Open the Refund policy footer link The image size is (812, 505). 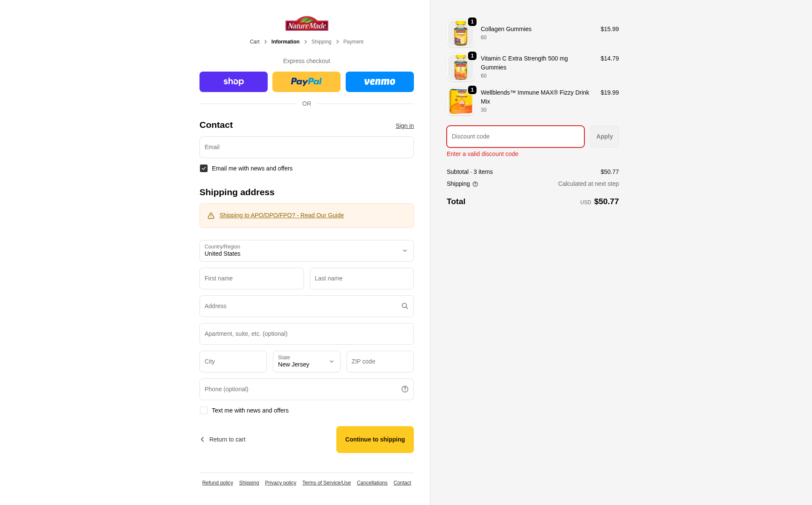pyautogui.click(x=217, y=483)
